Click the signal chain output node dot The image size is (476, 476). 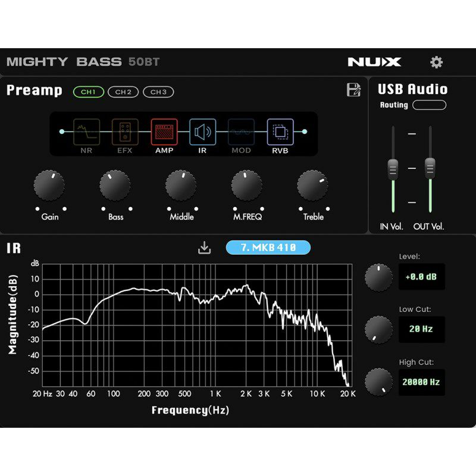305,131
